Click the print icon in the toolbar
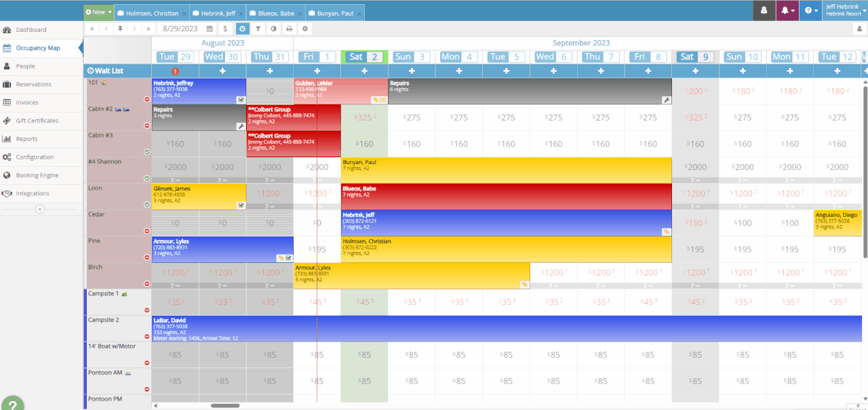The width and height of the screenshot is (868, 410). pos(289,28)
